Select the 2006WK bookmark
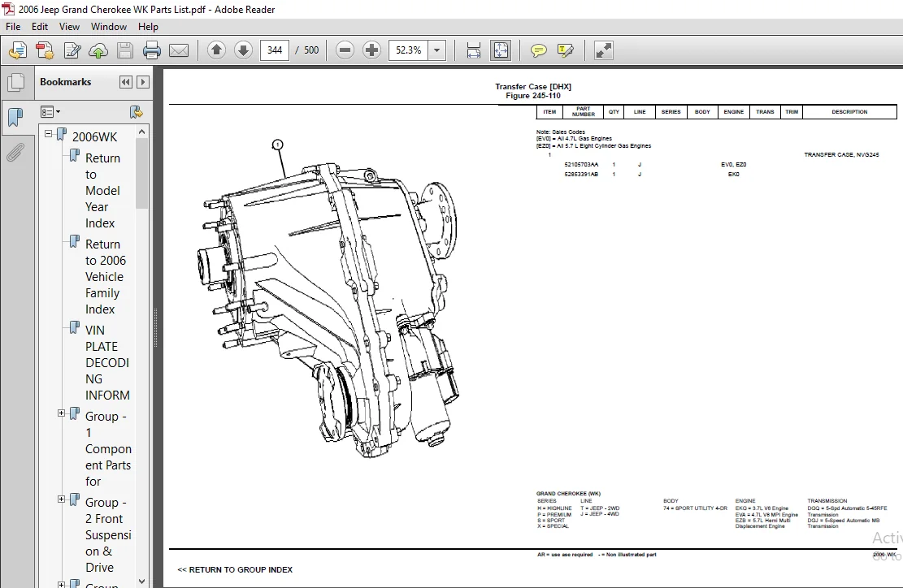This screenshot has width=903, height=588. (94, 137)
